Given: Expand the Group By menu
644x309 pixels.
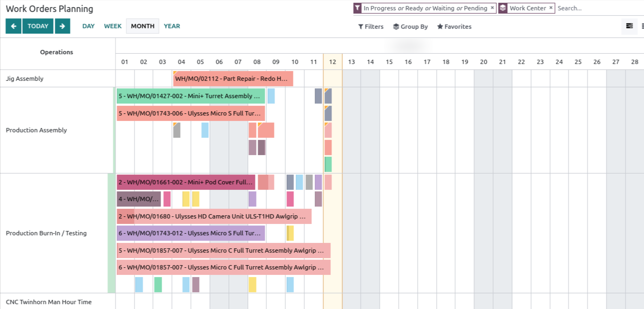Looking at the screenshot, I should (410, 27).
